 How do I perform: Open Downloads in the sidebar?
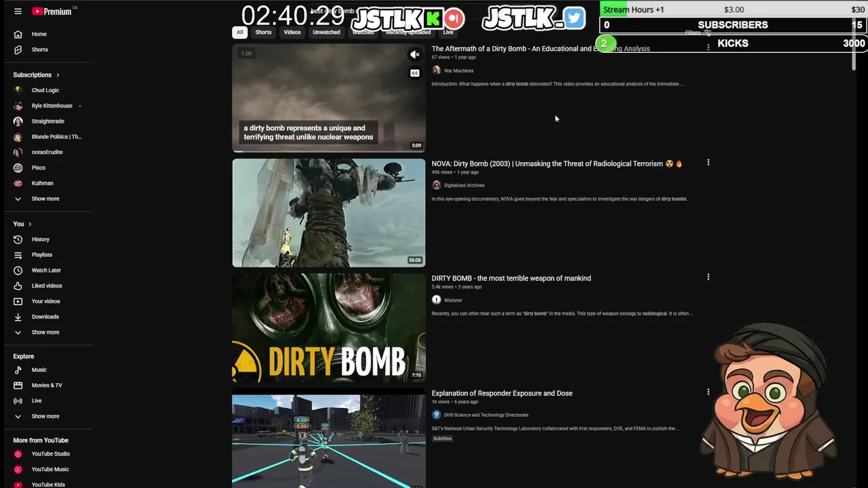(45, 317)
